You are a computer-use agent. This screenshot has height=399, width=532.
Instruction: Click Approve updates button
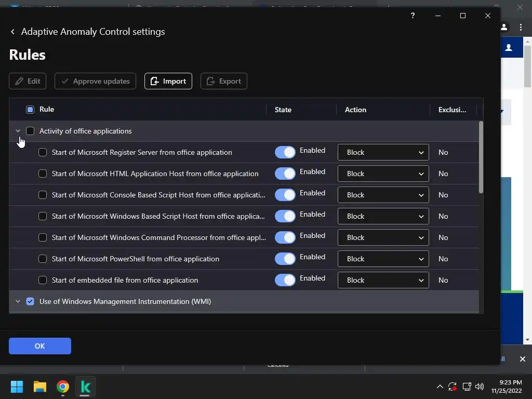96,81
